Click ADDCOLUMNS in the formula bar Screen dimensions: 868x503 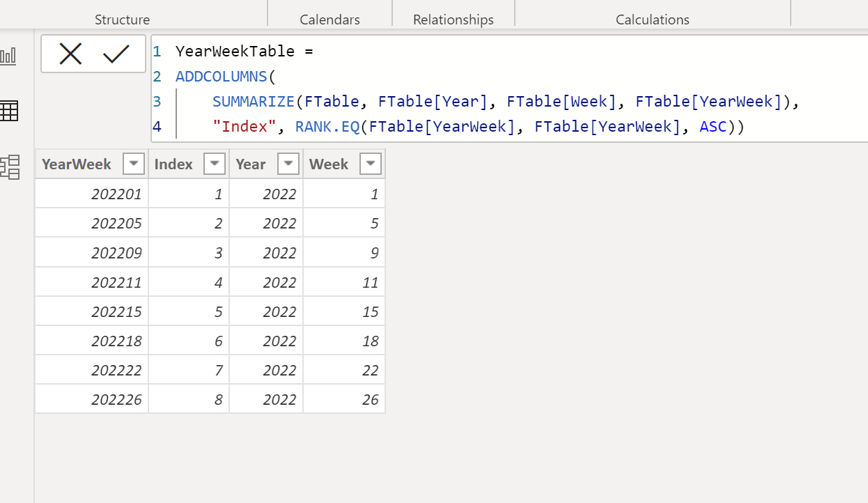[222, 76]
